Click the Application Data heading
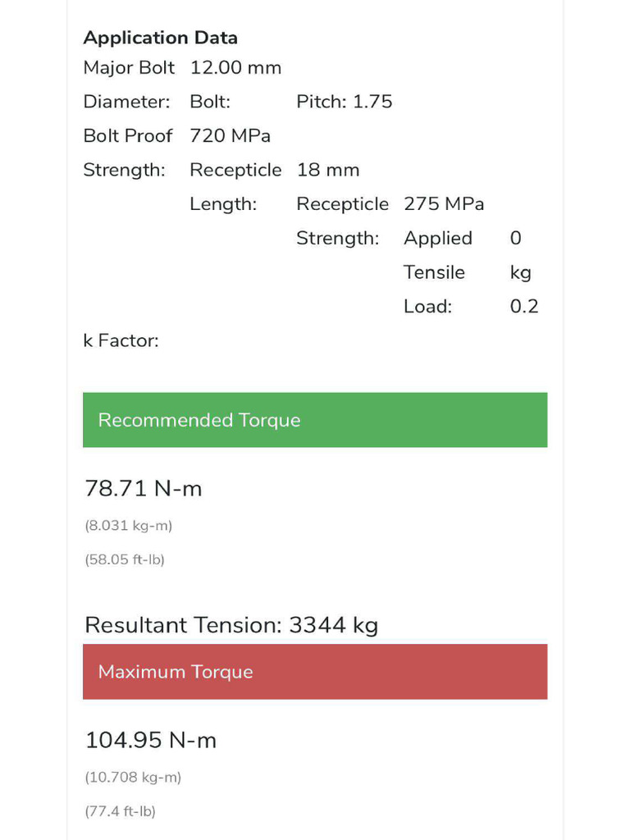The width and height of the screenshot is (630, 840). pyautogui.click(x=161, y=38)
